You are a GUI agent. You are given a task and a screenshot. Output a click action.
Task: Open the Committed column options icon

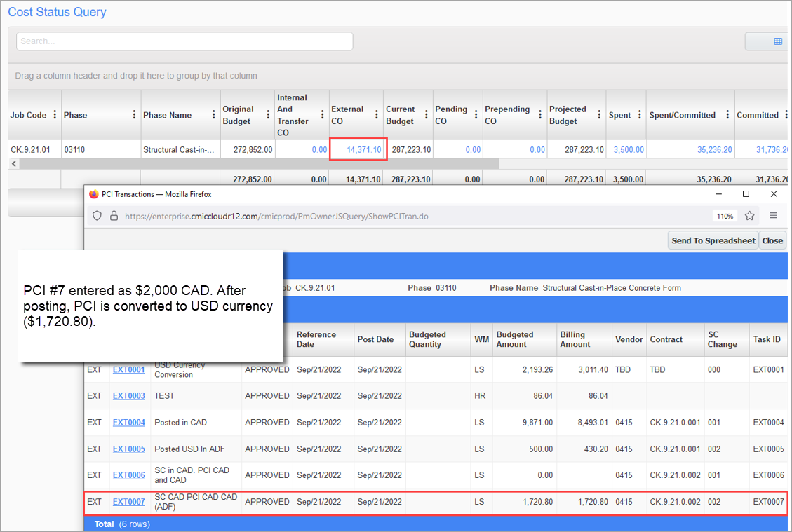[x=785, y=115]
